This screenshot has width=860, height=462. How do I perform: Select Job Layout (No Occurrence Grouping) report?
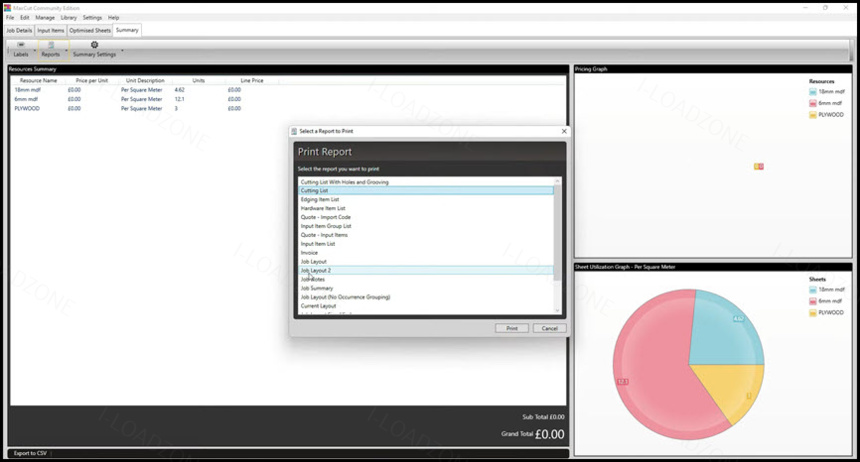[x=426, y=297]
